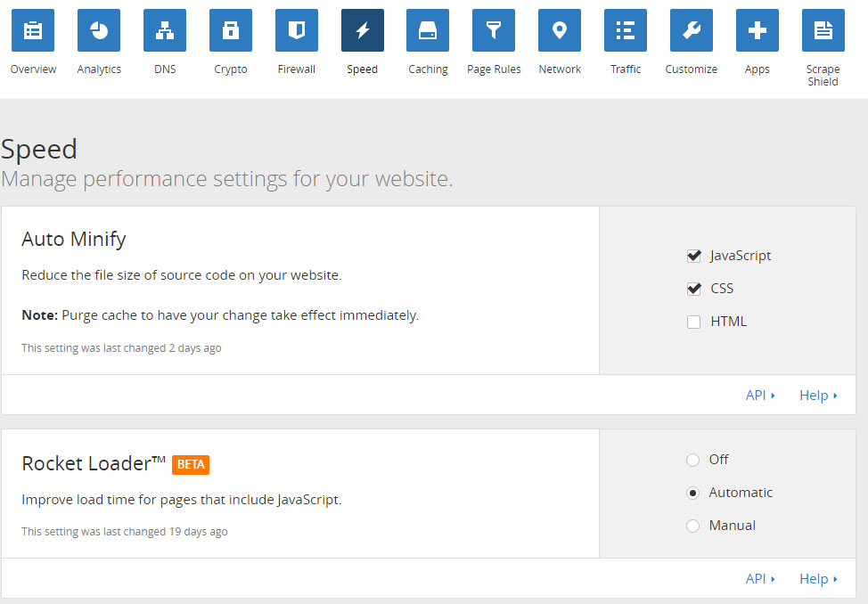Open the Firewall shield icon
The height and width of the screenshot is (604, 868).
click(x=297, y=31)
